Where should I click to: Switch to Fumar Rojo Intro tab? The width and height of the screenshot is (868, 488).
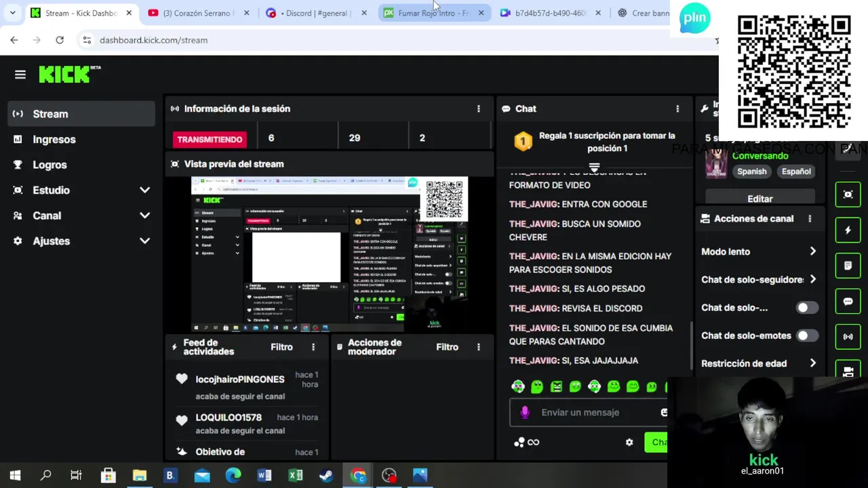(434, 13)
